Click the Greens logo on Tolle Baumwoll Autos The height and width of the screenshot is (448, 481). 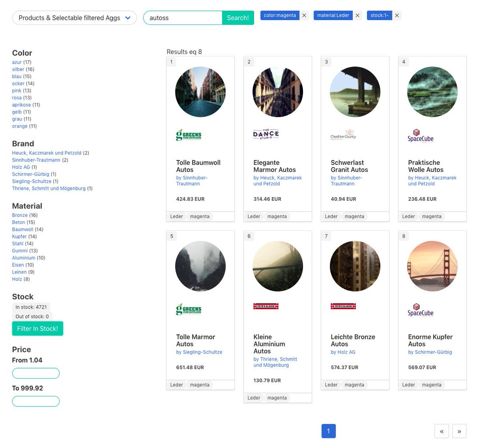tap(189, 135)
